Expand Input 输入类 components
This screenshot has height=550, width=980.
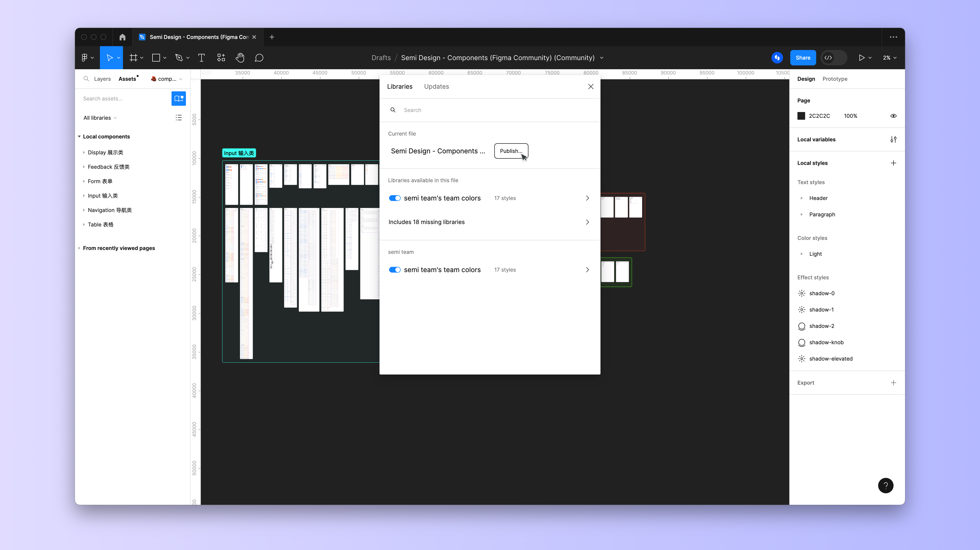84,196
